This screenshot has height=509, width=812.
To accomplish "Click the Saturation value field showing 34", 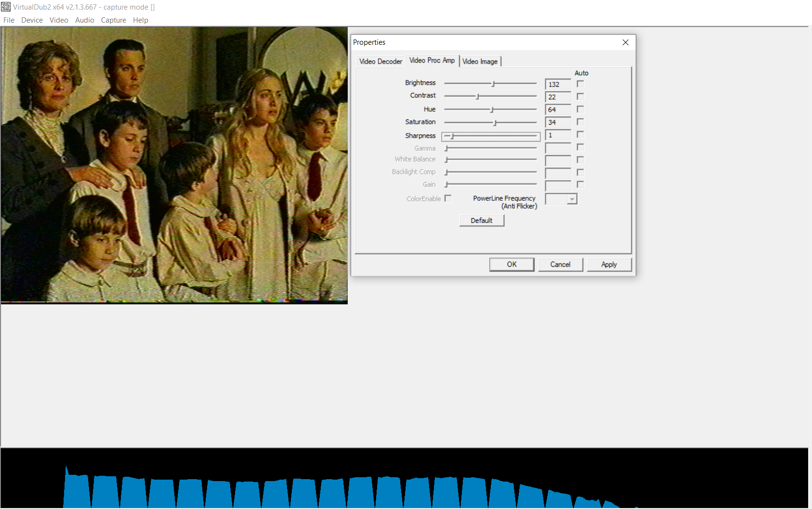I will [x=558, y=122].
